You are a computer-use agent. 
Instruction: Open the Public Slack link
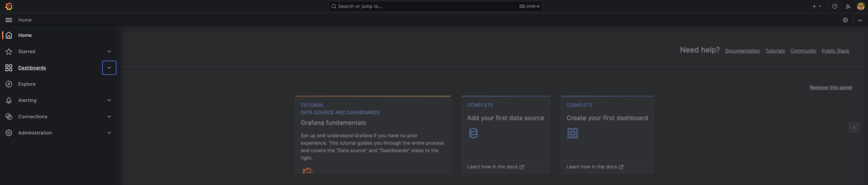[x=835, y=51]
